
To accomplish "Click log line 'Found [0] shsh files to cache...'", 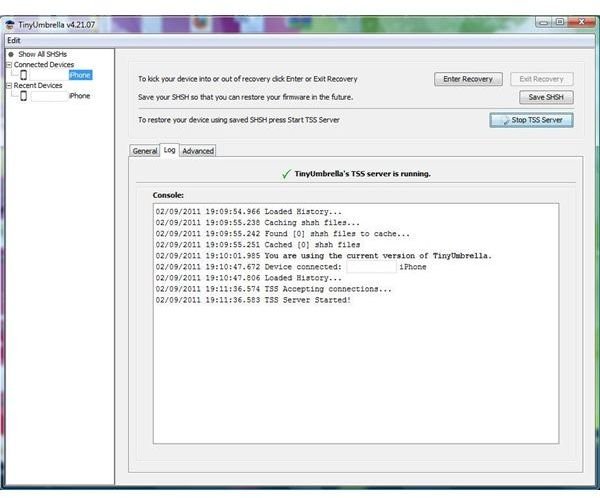I will pos(282,234).
